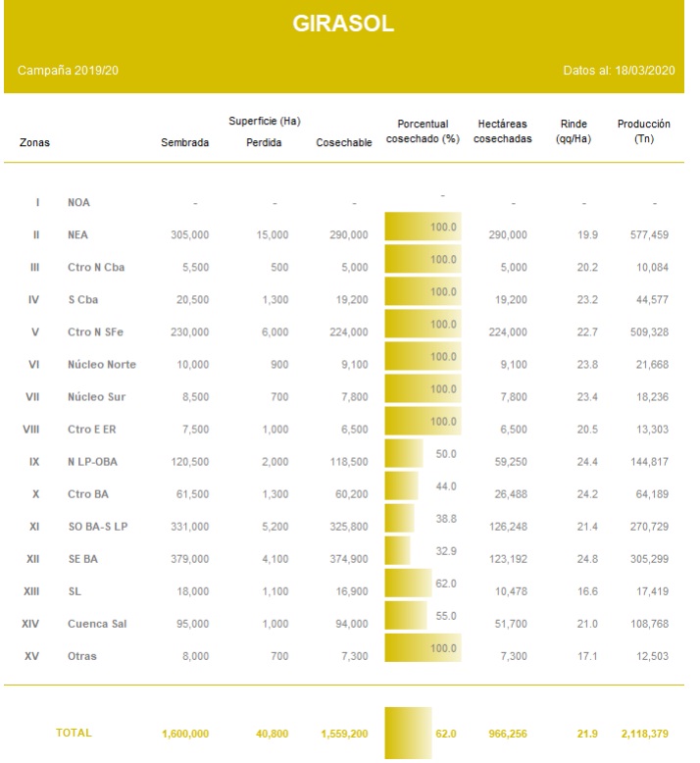This screenshot has width=700, height=763.
Task: Click the TOTAL 62.0 progress bar
Action: click(x=408, y=732)
